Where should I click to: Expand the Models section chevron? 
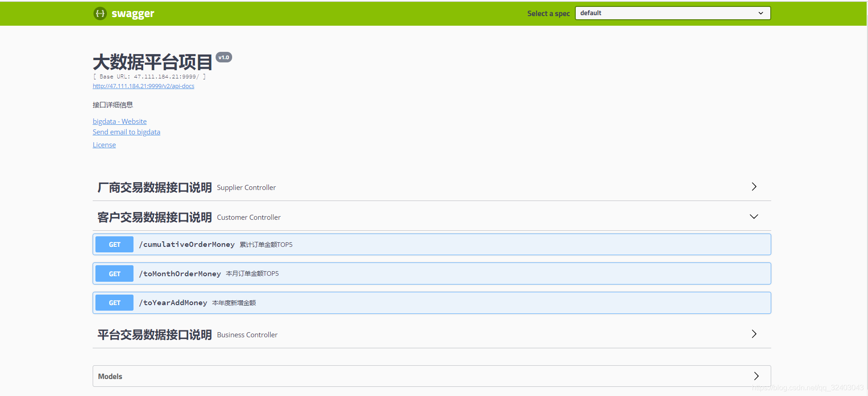[756, 376]
